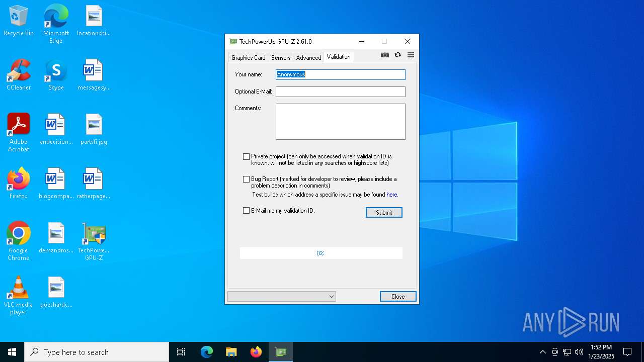Image resolution: width=644 pixels, height=362 pixels.
Task: Select ratherpage Word document icon
Action: pos(94,184)
